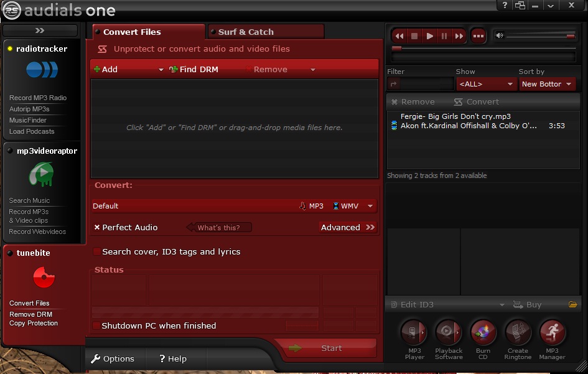
Task: Open Playback Software round button
Action: pyautogui.click(x=448, y=332)
